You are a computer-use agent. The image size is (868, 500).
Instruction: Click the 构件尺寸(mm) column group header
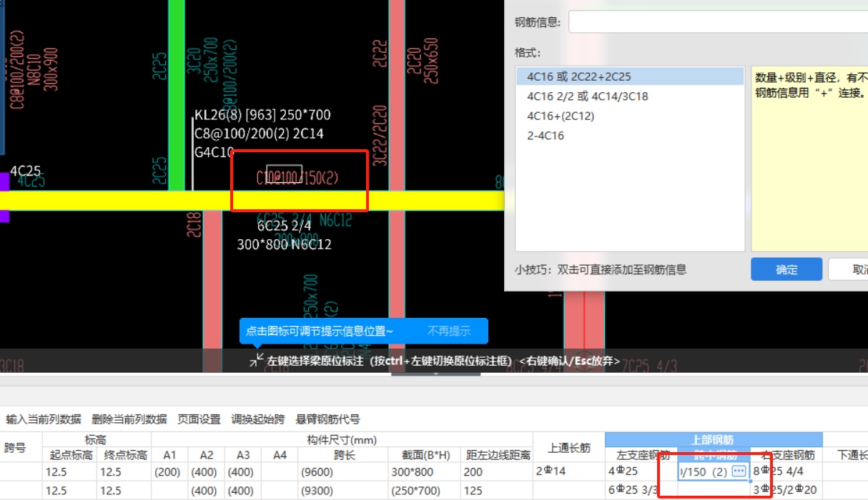tap(342, 439)
